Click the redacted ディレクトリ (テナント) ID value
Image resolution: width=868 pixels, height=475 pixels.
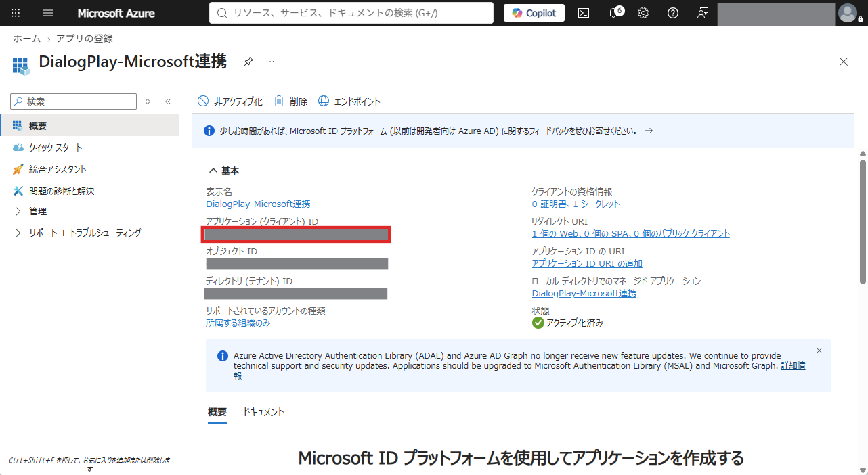point(296,294)
